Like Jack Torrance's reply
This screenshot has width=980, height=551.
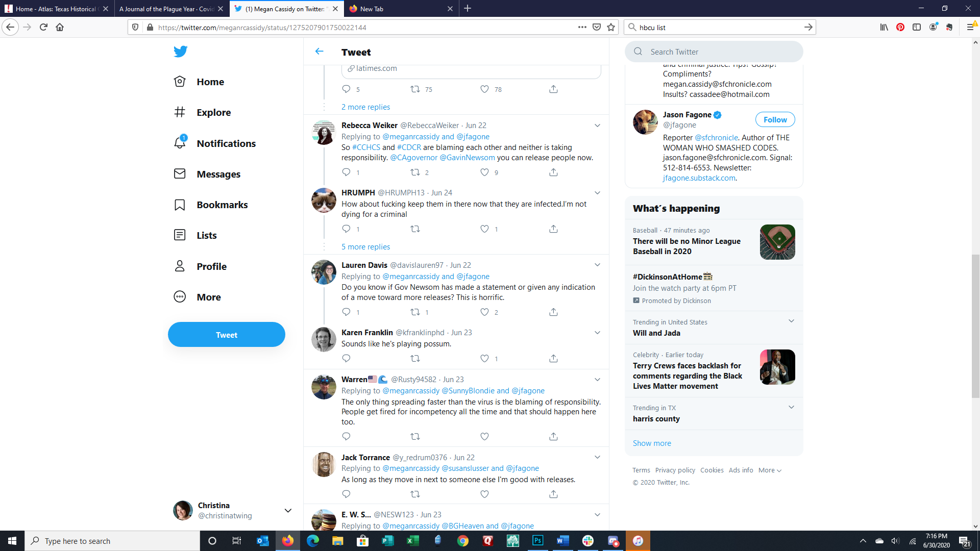(x=484, y=494)
